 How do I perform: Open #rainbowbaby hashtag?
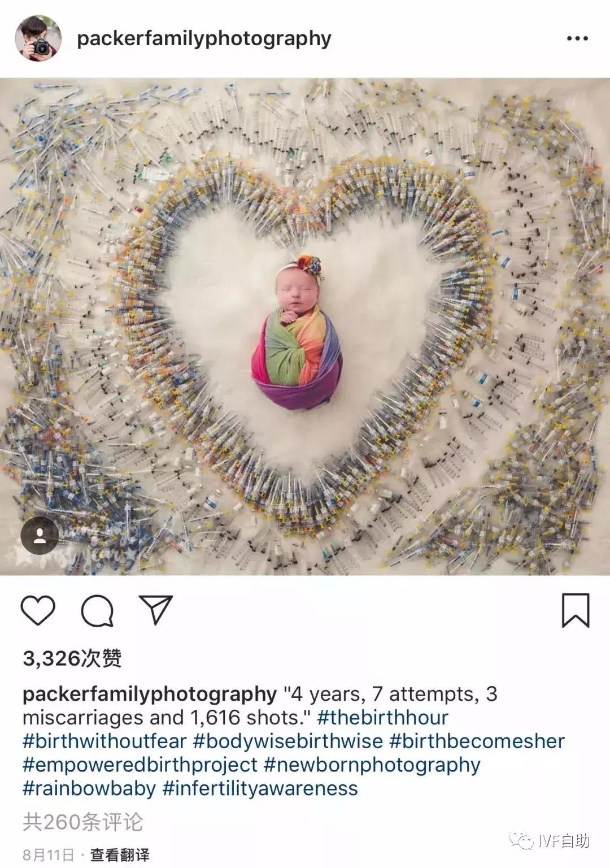89,789
